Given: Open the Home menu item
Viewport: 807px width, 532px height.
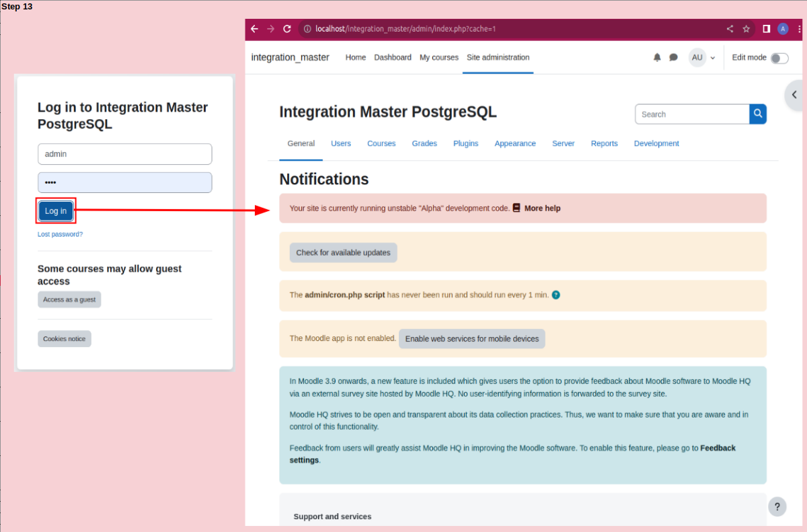Looking at the screenshot, I should tap(356, 58).
